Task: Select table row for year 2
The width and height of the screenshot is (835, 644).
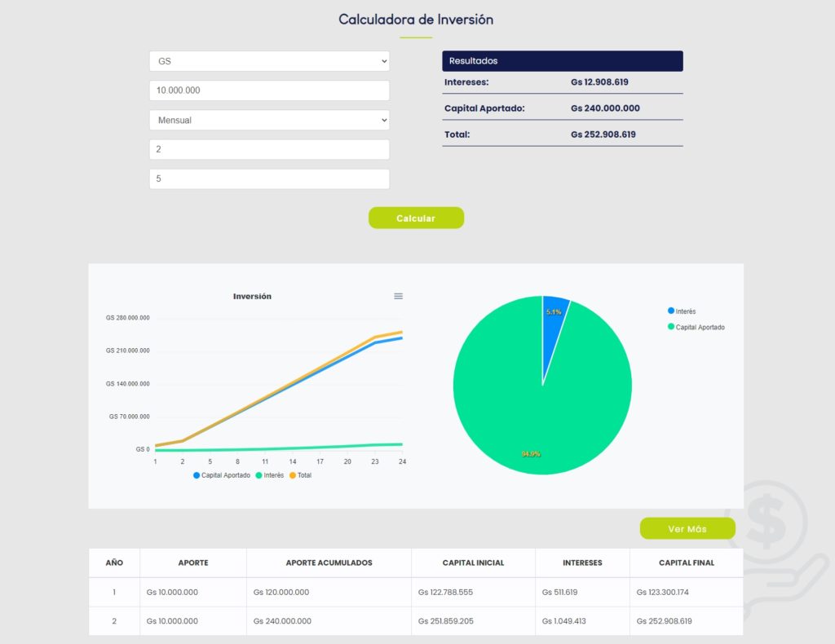Action: click(x=416, y=621)
